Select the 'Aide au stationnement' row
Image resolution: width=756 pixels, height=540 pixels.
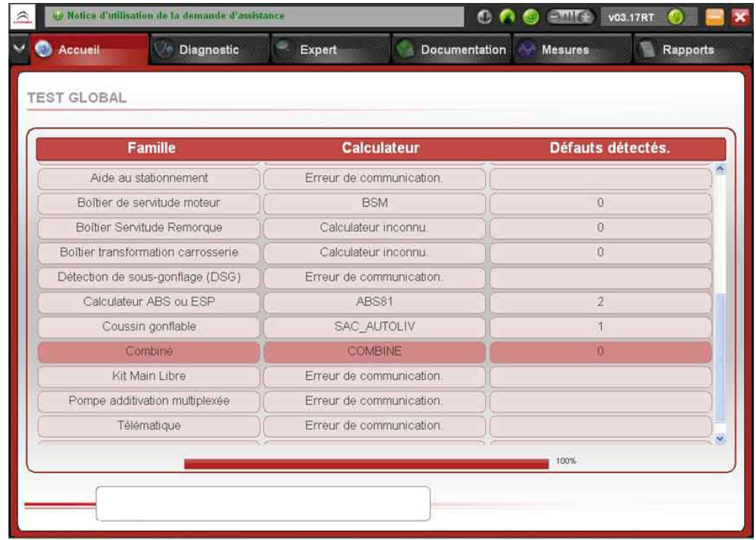(374, 178)
